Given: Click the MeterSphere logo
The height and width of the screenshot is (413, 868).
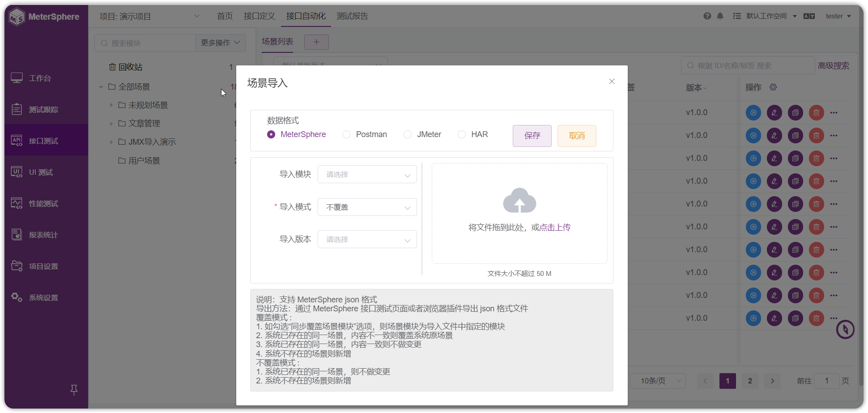Looking at the screenshot, I should pyautogui.click(x=45, y=17).
